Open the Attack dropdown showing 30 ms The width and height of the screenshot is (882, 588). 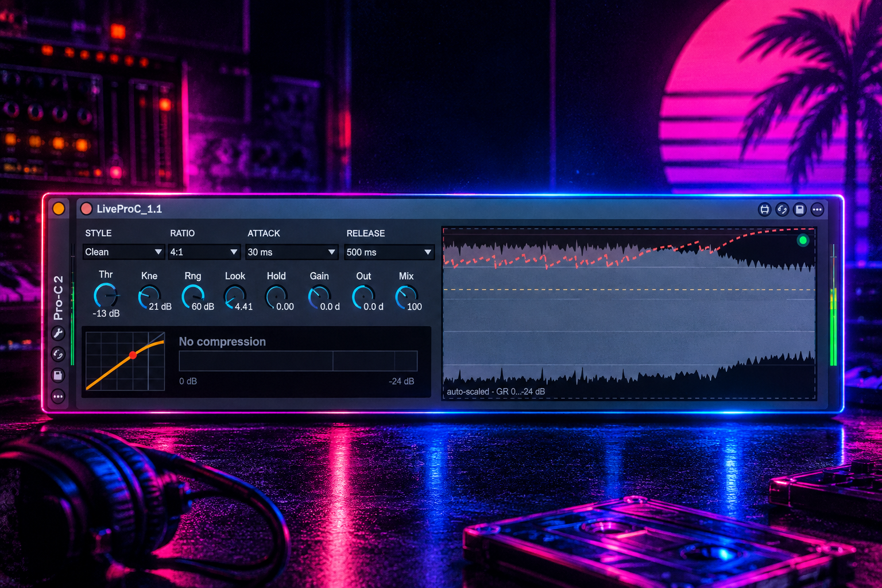[x=291, y=252]
